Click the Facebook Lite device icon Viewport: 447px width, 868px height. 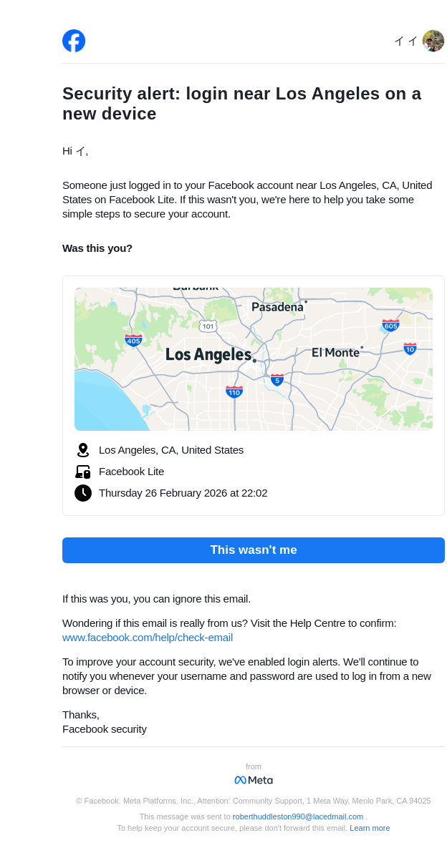click(x=83, y=472)
